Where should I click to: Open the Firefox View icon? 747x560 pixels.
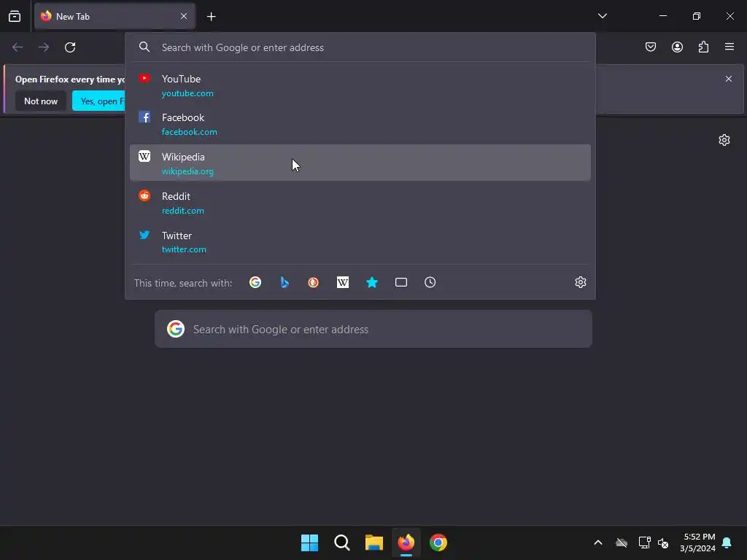(15, 16)
